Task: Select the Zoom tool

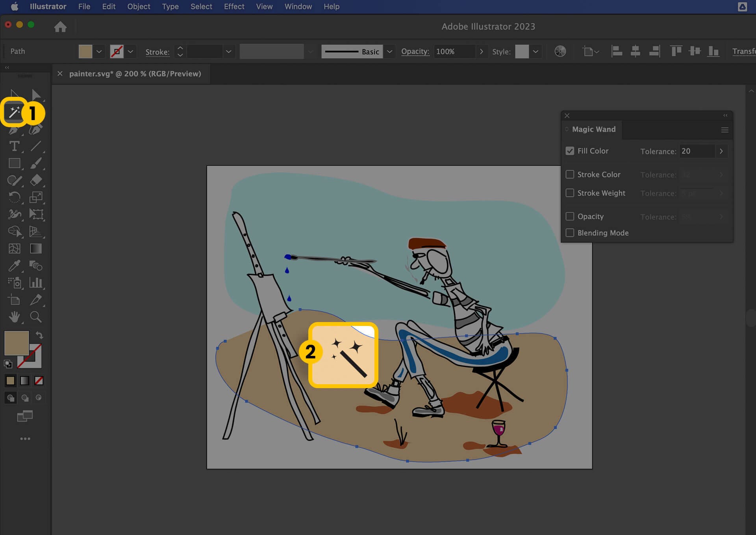Action: click(36, 317)
